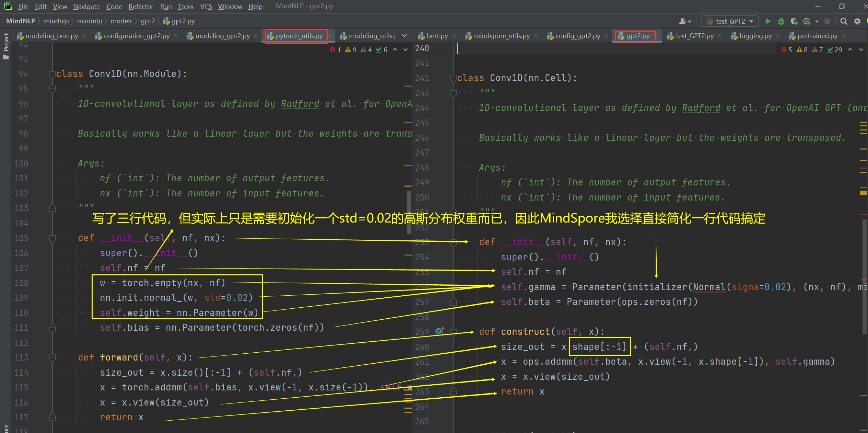This screenshot has height=433, width=868.
Task: Open the Refactor menu
Action: tap(141, 7)
